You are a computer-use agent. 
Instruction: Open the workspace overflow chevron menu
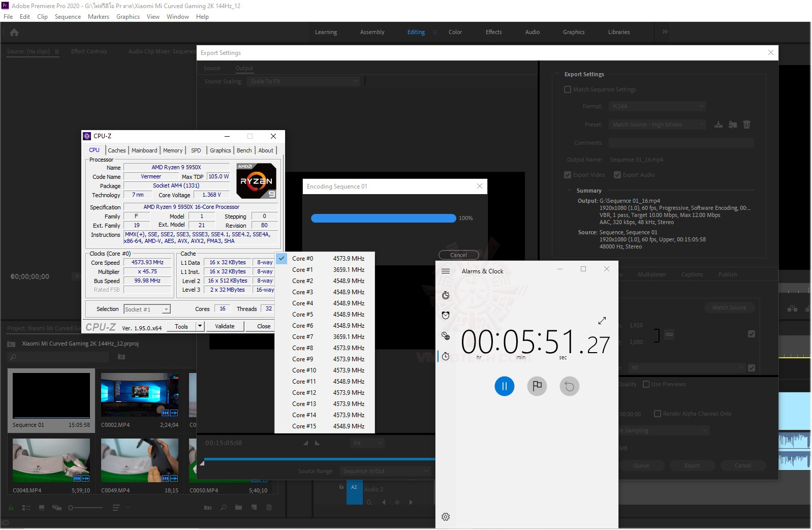point(665,32)
